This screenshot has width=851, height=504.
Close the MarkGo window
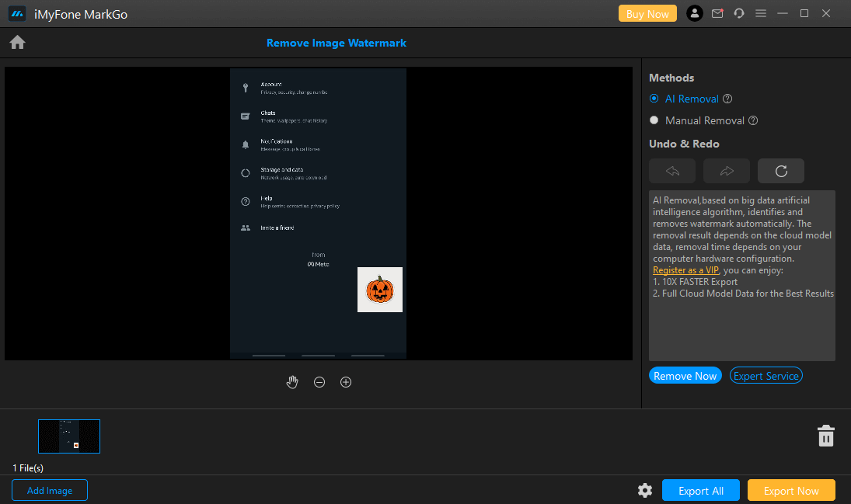coord(826,13)
